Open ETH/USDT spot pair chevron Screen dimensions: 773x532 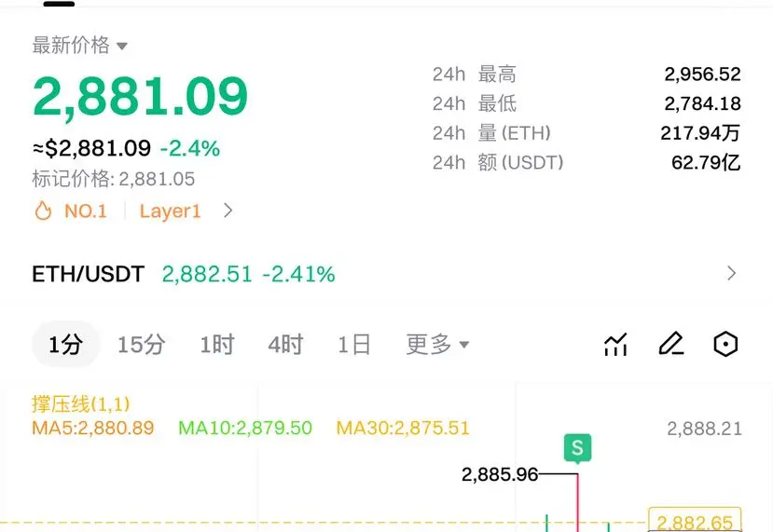pos(732,273)
